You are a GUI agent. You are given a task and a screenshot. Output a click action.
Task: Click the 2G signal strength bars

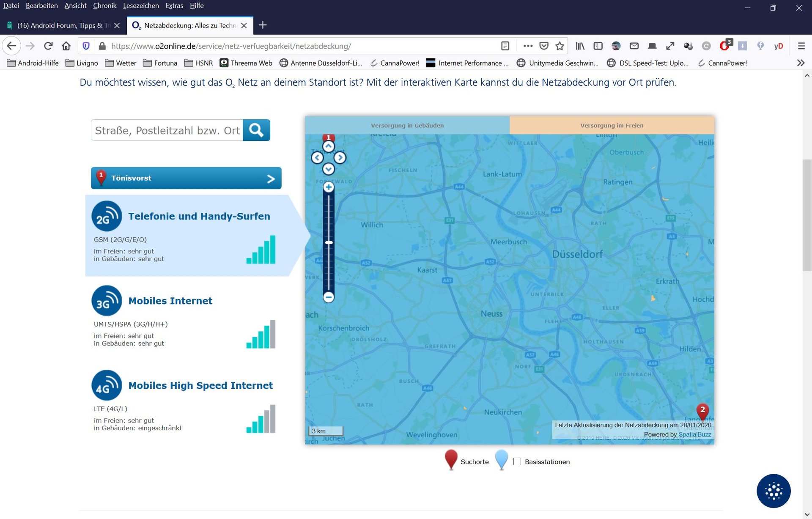tap(261, 250)
